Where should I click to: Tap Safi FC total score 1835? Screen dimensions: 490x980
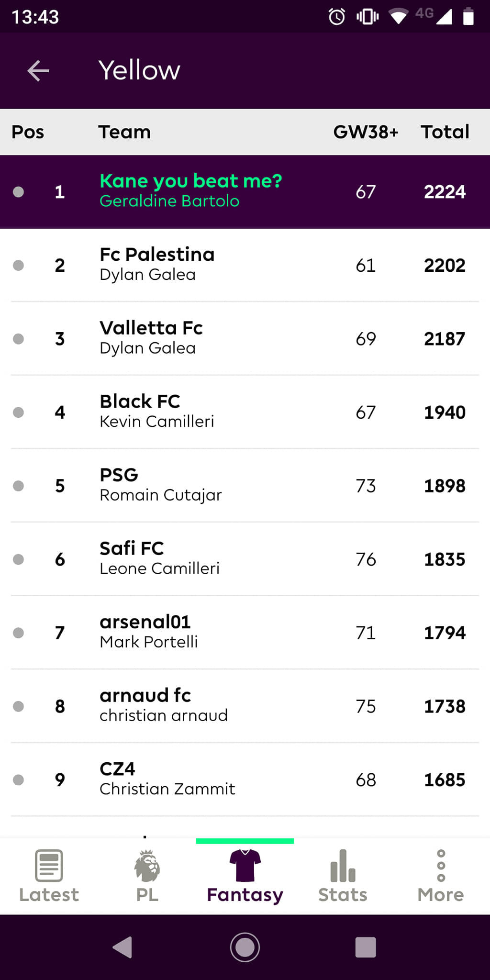click(x=445, y=559)
